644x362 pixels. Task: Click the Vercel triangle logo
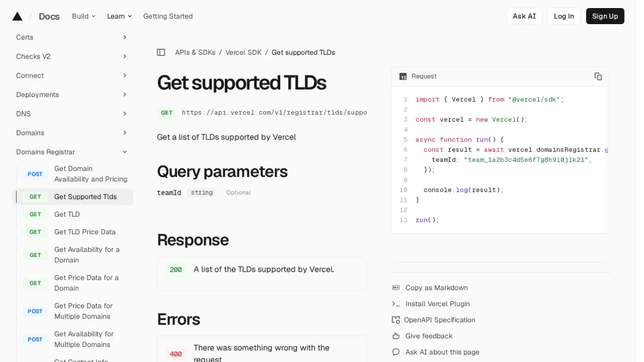(17, 16)
